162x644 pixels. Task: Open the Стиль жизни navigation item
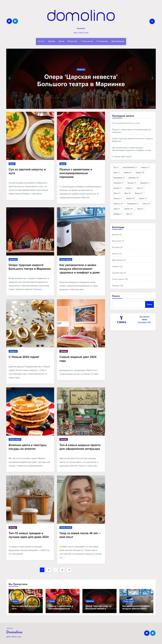87,41
